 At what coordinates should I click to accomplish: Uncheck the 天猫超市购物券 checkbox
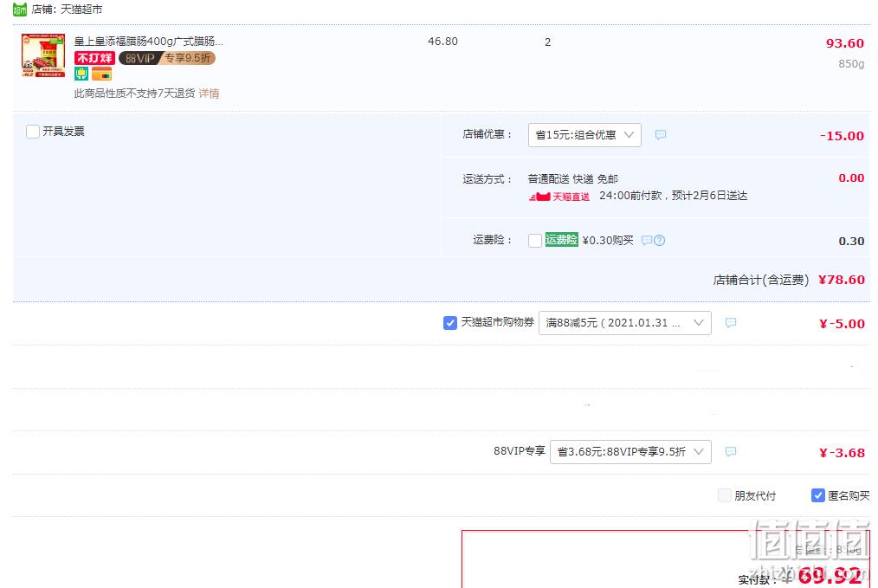(449, 323)
